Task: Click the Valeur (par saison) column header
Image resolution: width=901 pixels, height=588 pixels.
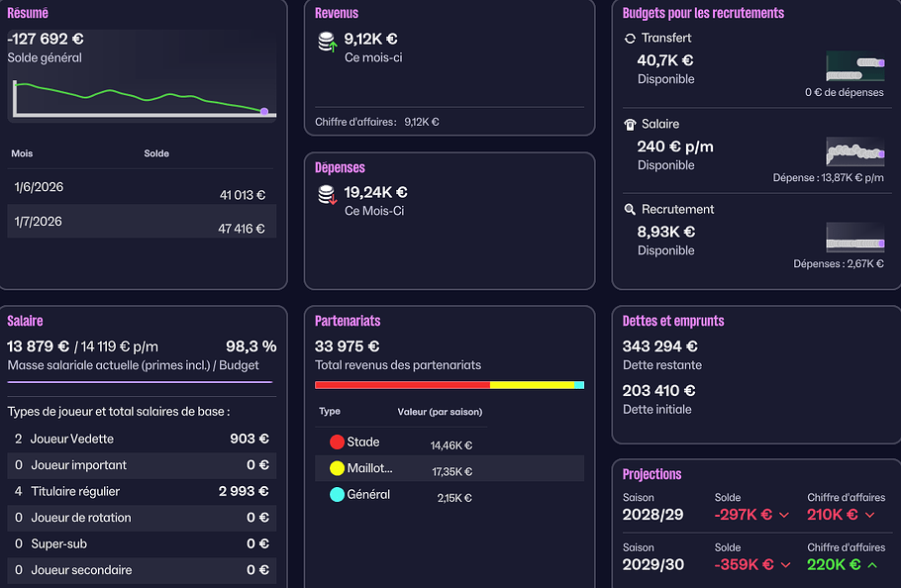Action: (x=440, y=412)
